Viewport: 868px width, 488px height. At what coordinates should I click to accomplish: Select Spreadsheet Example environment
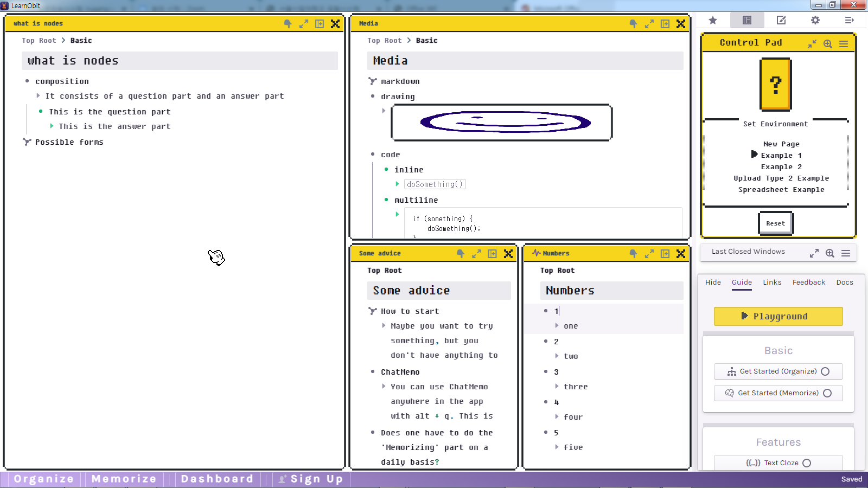[781, 190]
